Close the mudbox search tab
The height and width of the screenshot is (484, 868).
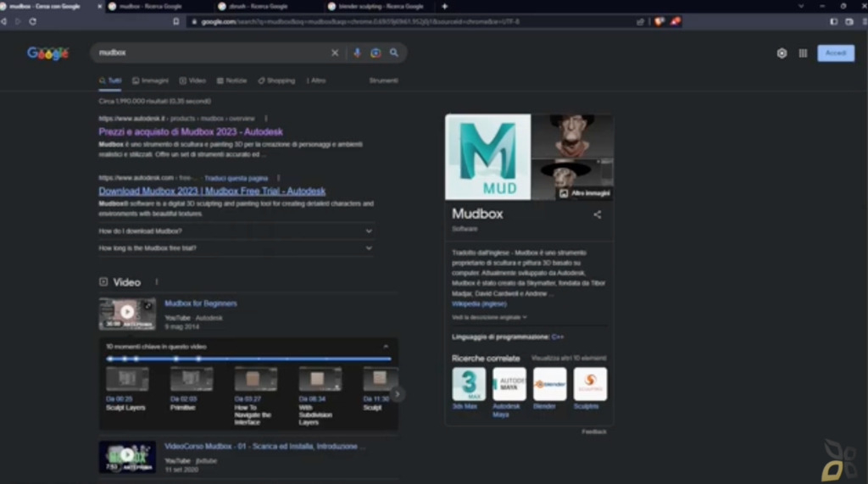[x=100, y=7]
